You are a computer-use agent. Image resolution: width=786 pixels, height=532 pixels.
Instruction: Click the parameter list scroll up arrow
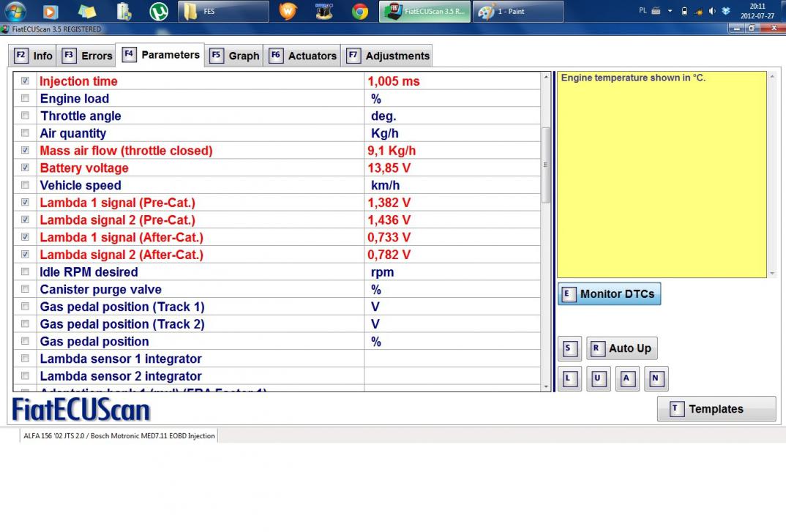point(546,78)
